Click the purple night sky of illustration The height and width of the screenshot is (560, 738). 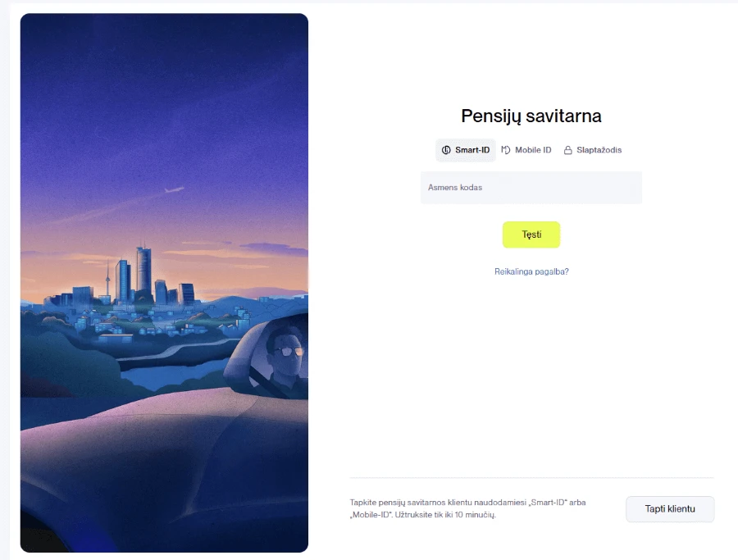coord(164,94)
